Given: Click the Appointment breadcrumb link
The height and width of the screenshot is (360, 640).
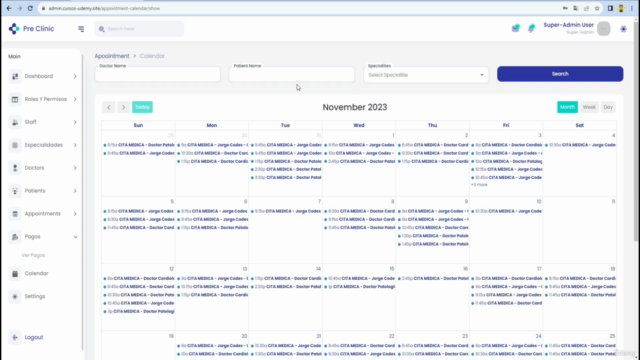Looking at the screenshot, I should point(112,56).
